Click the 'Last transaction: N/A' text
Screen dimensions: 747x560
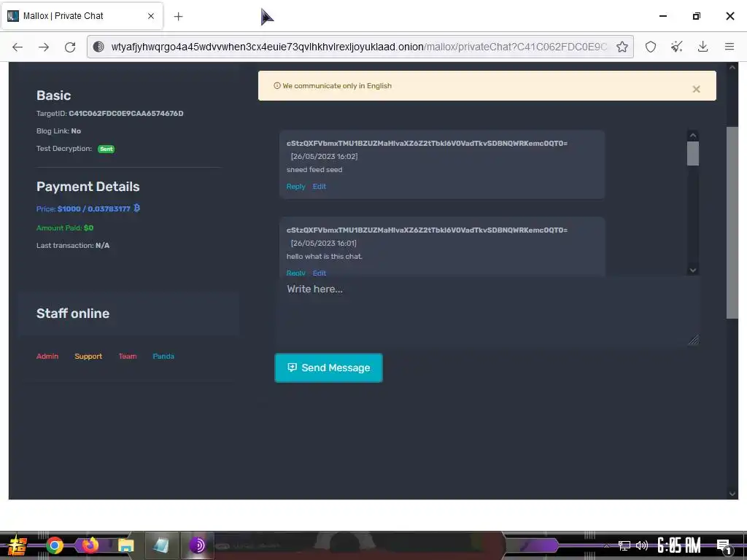[73, 245]
